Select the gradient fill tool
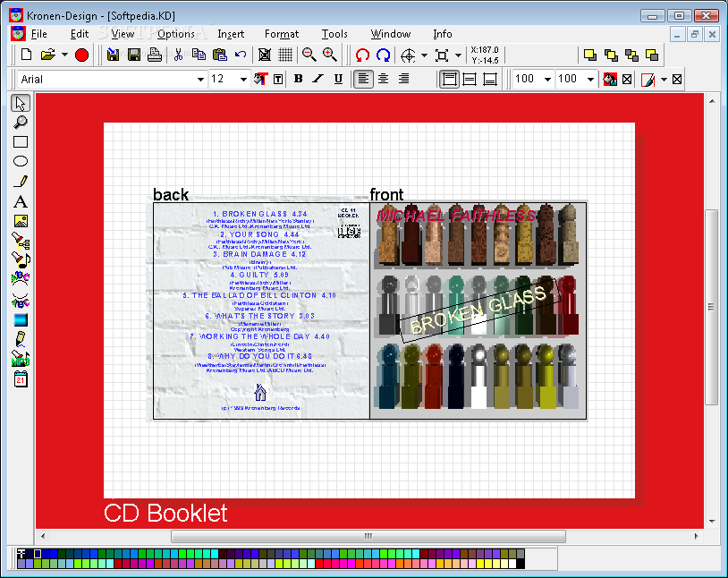 pyautogui.click(x=21, y=320)
